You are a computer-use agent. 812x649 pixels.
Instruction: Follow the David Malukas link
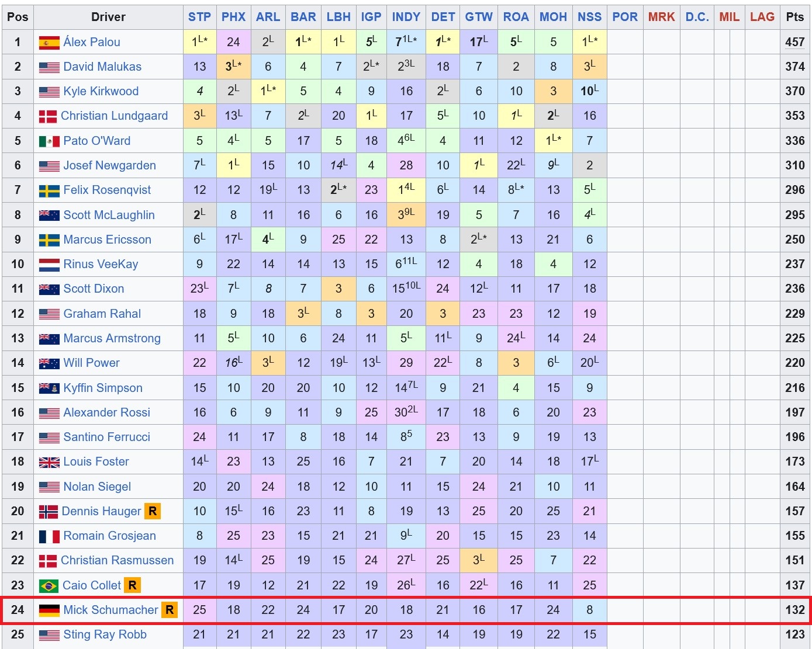(x=102, y=67)
